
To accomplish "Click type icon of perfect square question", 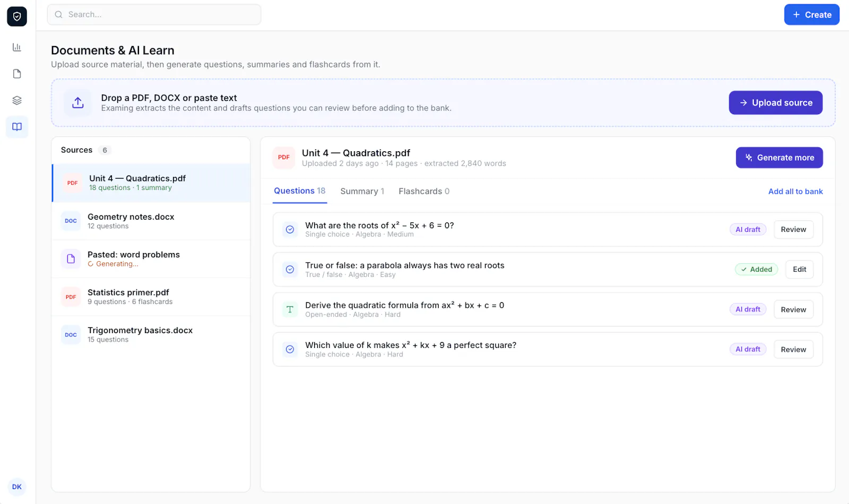I will (x=290, y=349).
